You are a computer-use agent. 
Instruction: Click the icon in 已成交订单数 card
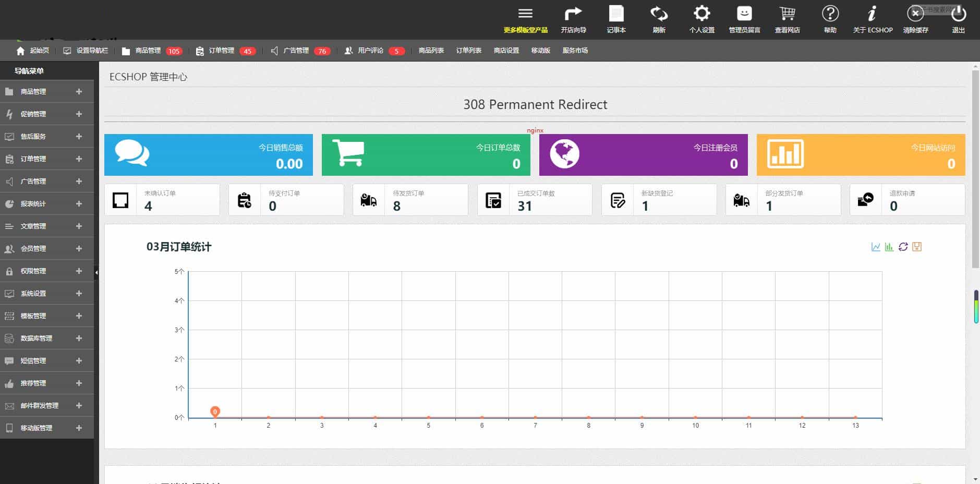point(493,200)
